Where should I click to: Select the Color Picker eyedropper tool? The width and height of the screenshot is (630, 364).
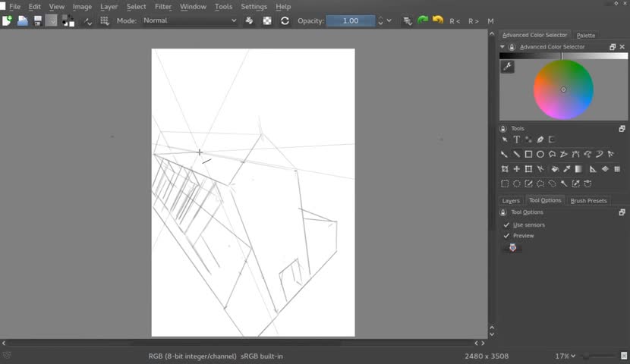[566, 169]
